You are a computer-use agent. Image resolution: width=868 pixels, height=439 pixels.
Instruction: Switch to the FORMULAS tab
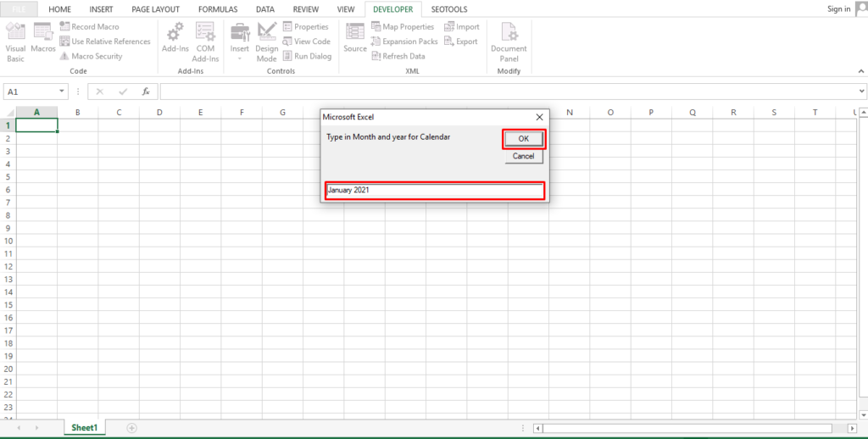(x=218, y=9)
